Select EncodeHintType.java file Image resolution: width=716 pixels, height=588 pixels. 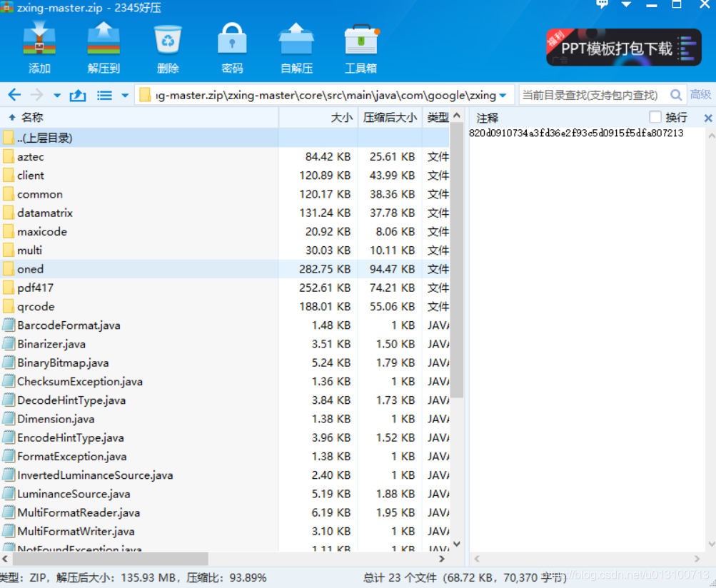click(x=225, y=437)
